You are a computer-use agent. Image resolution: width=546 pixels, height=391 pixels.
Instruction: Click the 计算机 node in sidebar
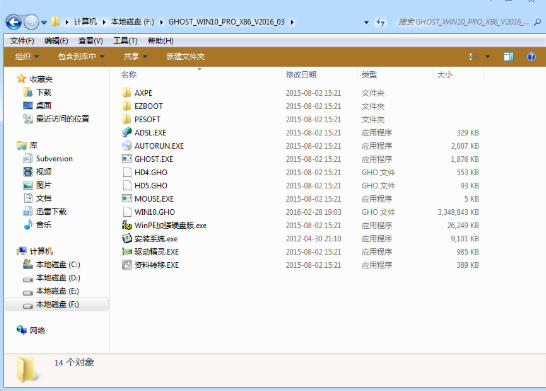34,251
